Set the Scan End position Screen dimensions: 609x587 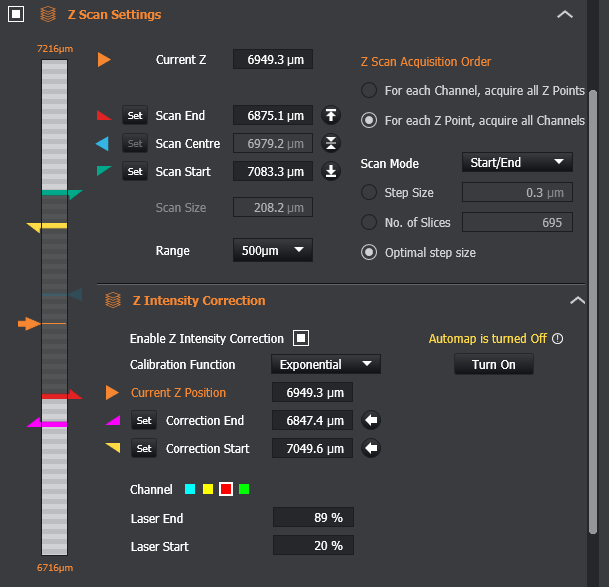[135, 115]
